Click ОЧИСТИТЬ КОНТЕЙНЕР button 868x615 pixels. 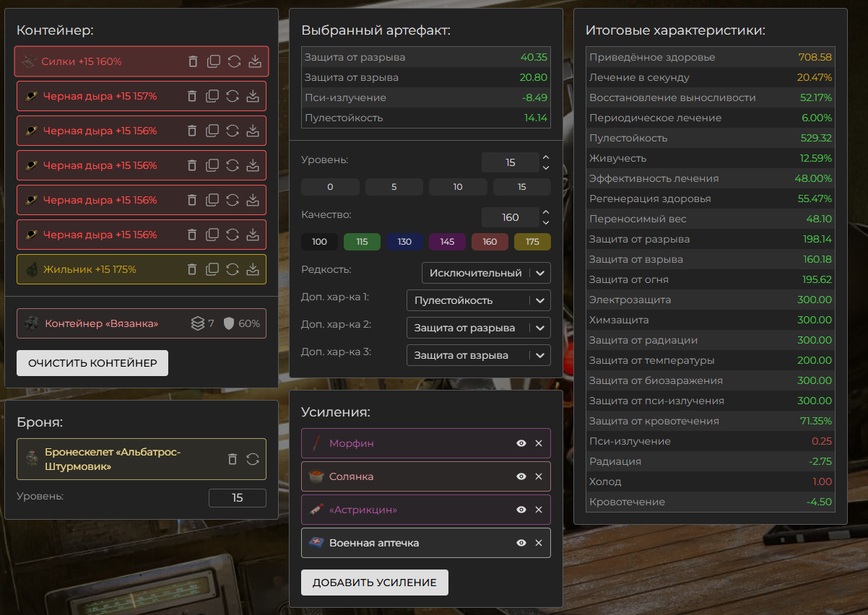tap(92, 363)
